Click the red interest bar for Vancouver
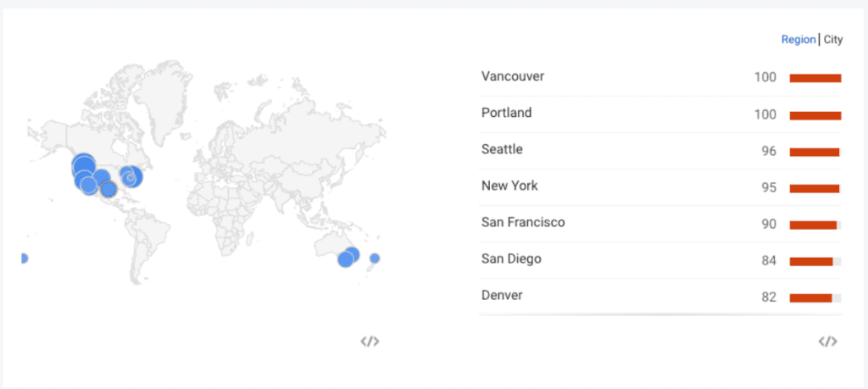868x389 pixels. (815, 79)
